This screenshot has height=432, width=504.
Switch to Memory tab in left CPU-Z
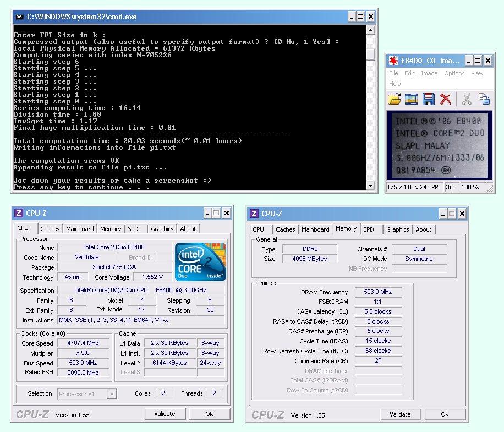[110, 229]
